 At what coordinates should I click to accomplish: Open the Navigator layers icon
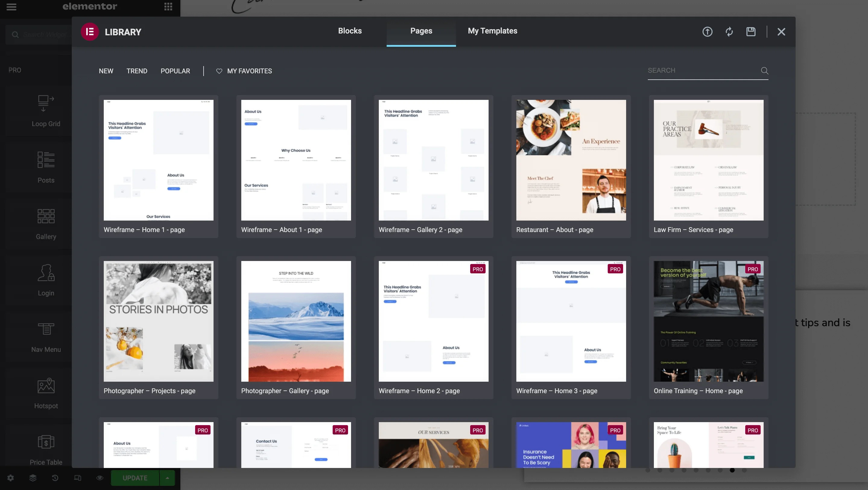pos(33,478)
